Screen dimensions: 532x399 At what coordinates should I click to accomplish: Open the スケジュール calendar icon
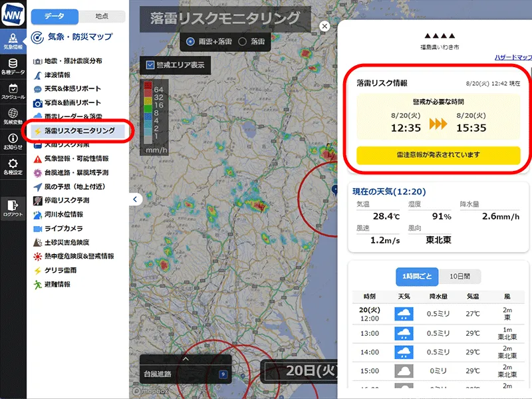pyautogui.click(x=13, y=91)
